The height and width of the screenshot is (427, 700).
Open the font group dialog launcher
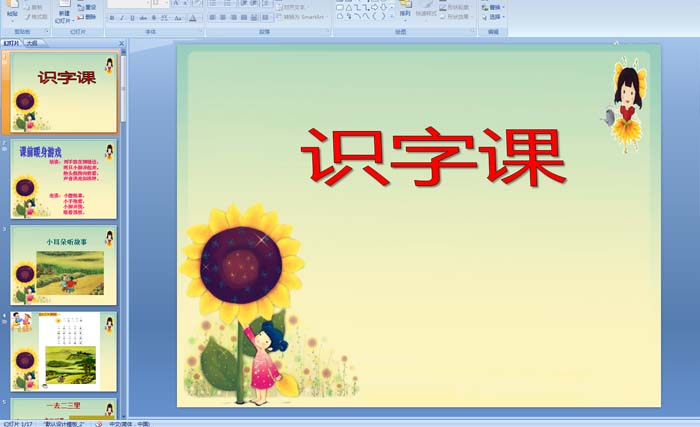coord(201,30)
